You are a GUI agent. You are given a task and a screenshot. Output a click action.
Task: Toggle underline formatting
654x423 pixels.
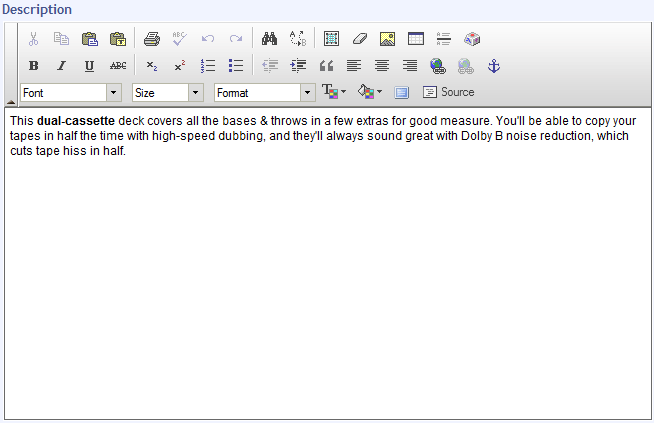(89, 66)
